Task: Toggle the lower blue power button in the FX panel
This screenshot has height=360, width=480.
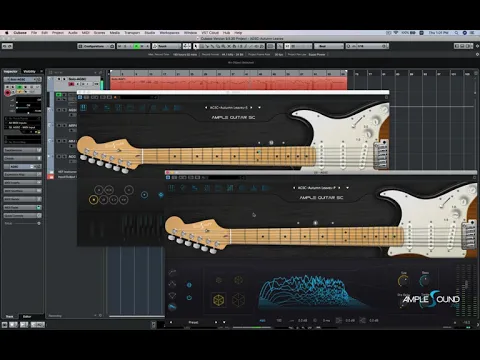Action: tap(189, 298)
